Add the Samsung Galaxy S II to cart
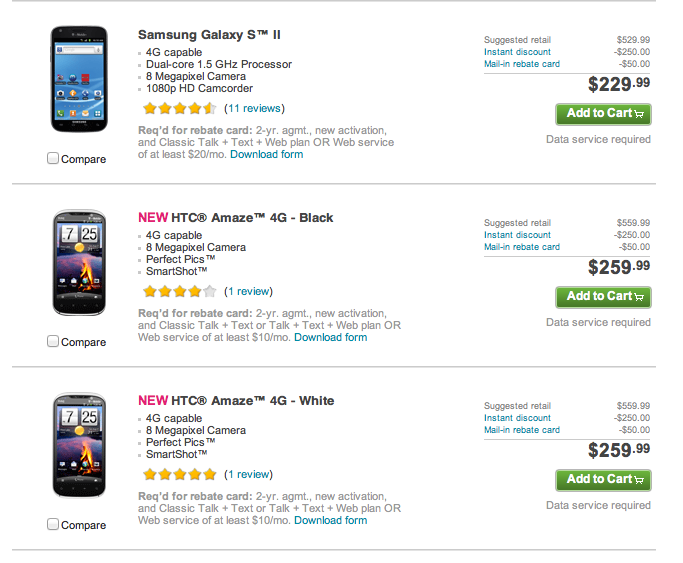Viewport: 683px width, 563px height. (x=603, y=114)
